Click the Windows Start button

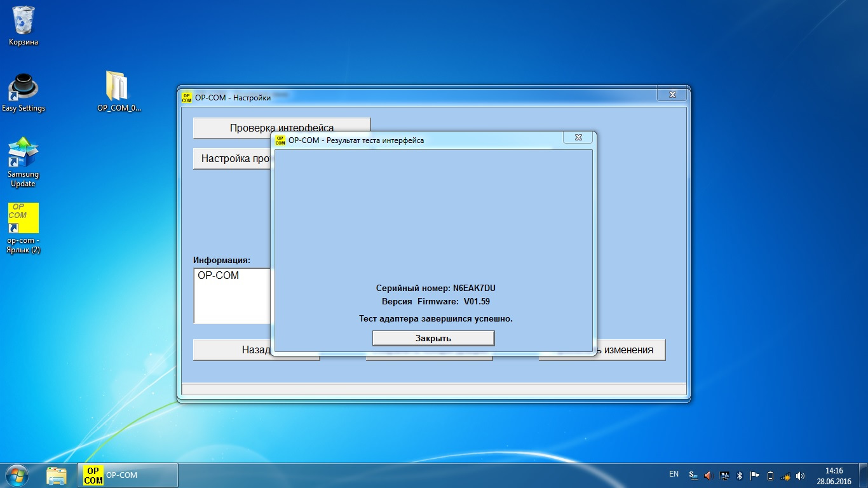[17, 475]
